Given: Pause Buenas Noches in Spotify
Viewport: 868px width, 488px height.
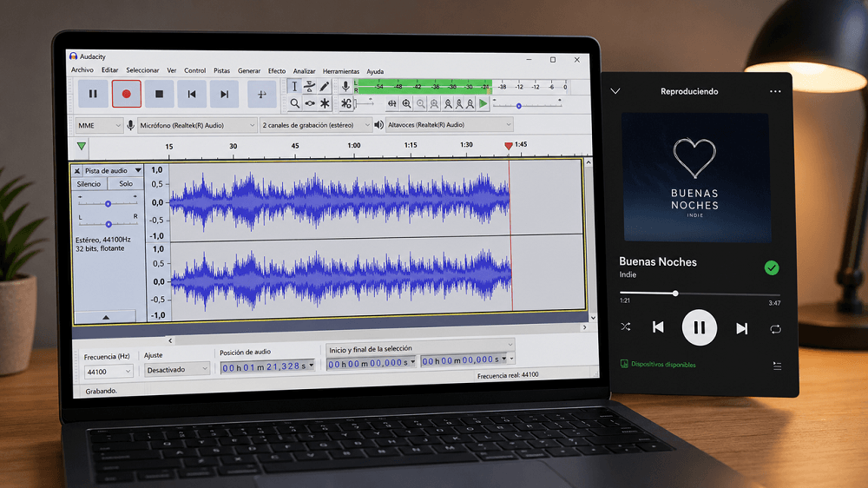Looking at the screenshot, I should 699,328.
